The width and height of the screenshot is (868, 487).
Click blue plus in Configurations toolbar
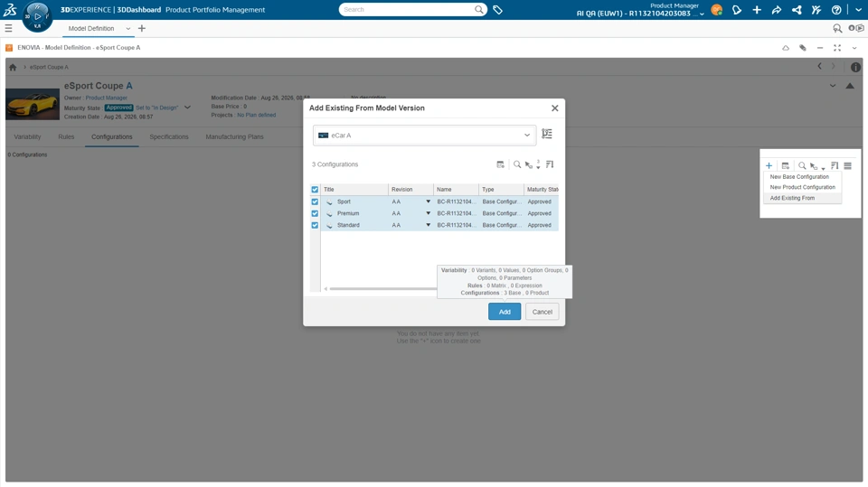(x=769, y=165)
